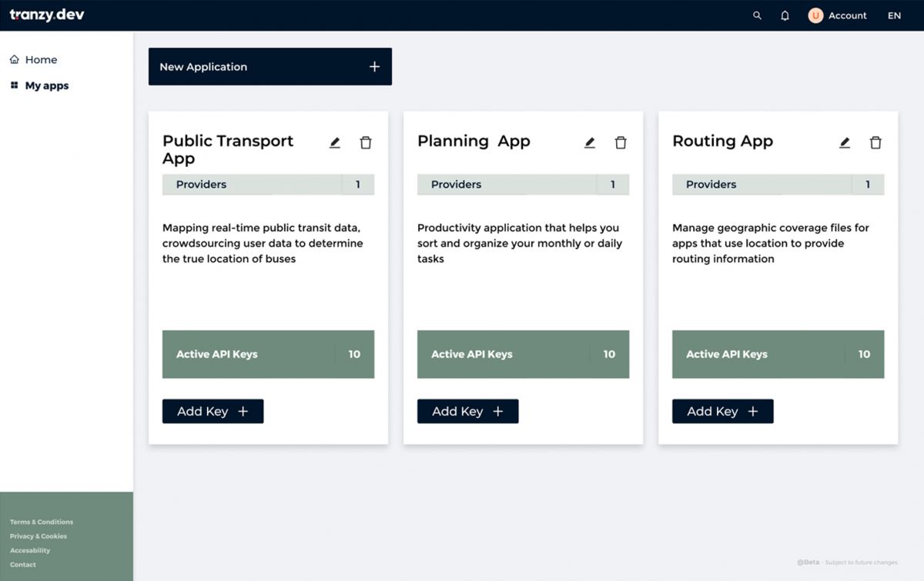
Task: Edit the Routing App with pencil icon
Action: [x=845, y=142]
